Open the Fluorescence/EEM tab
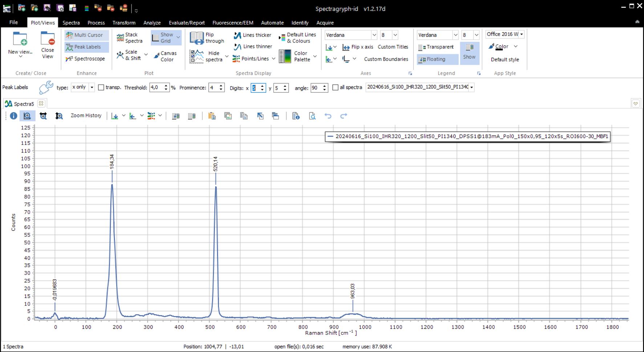644x352 pixels. pos(233,23)
